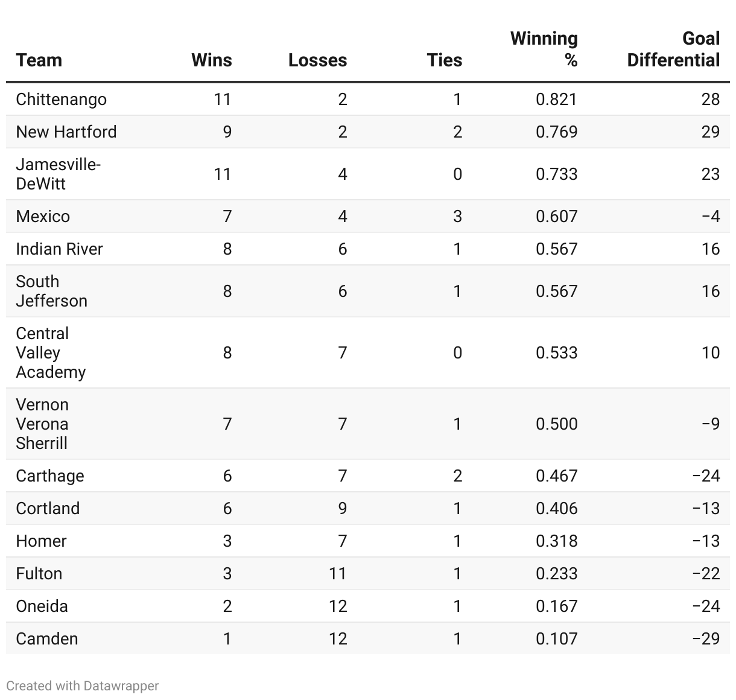Viewport: 736px width, 700px height.
Task: Select the Ties column header
Action: tap(444, 60)
